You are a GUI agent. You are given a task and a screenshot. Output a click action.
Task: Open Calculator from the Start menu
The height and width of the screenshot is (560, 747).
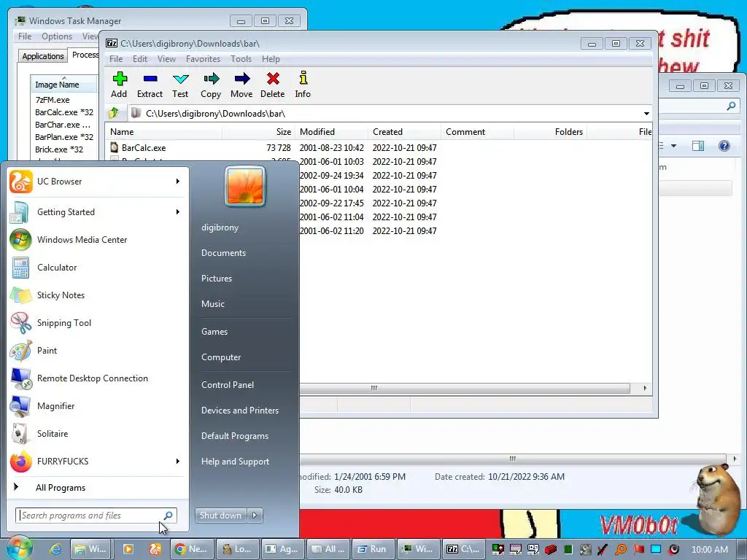96,267
